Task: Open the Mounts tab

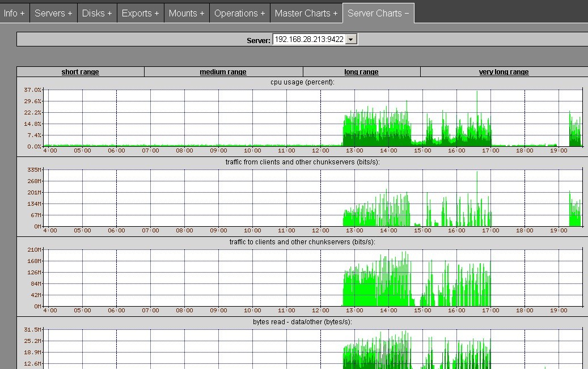Action: 187,13
